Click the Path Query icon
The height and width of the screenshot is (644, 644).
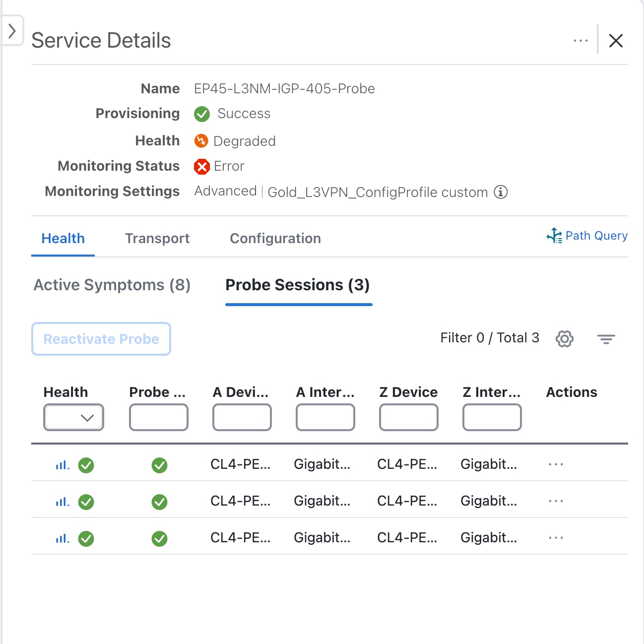554,235
